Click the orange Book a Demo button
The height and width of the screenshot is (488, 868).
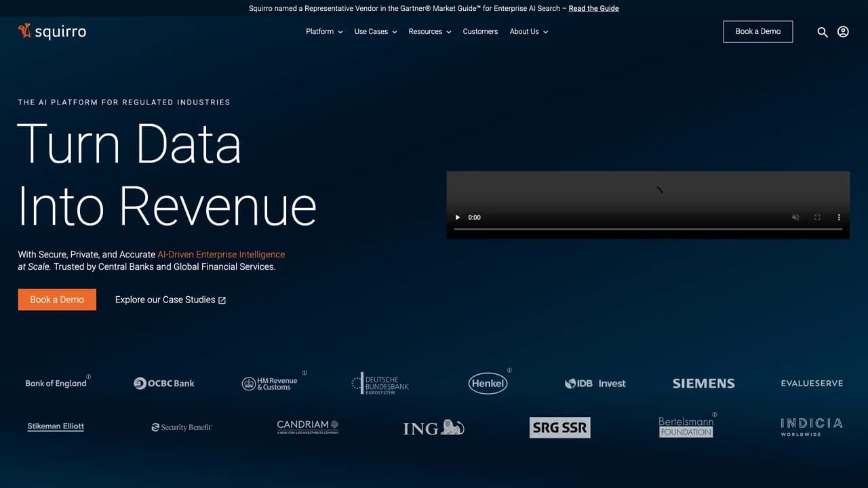[57, 300]
